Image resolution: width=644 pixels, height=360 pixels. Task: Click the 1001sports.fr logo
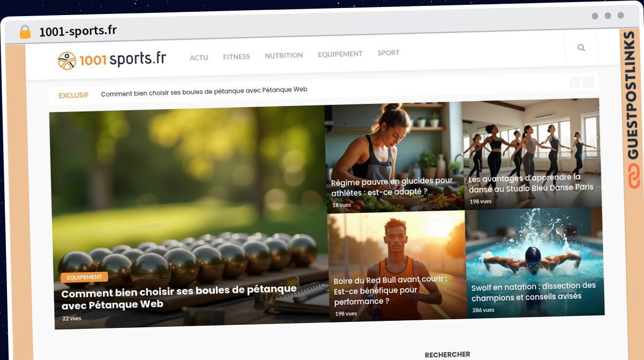pos(112,60)
